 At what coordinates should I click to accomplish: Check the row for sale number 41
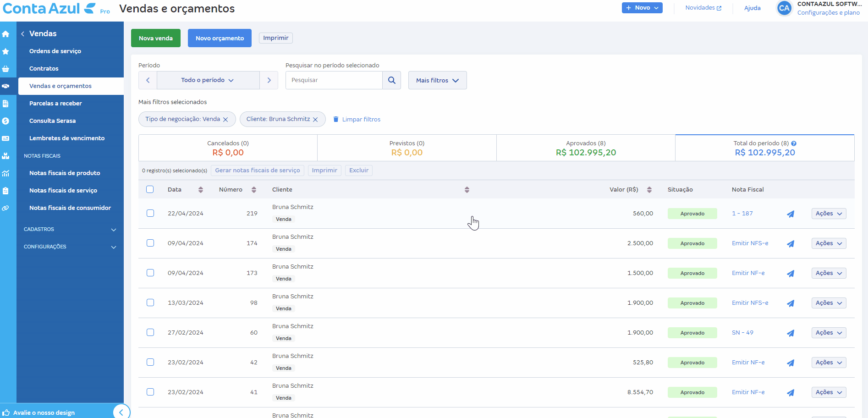(x=150, y=392)
